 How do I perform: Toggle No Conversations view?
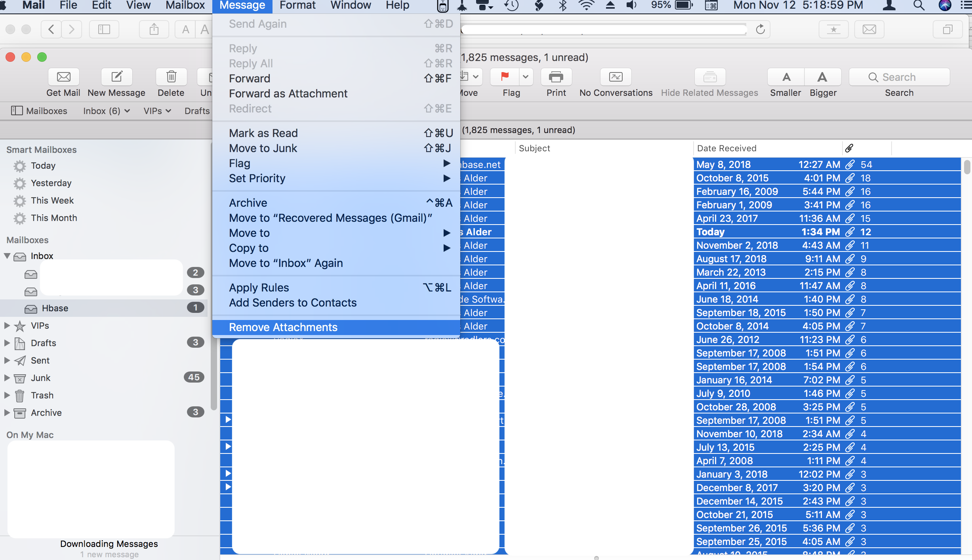[x=616, y=77]
